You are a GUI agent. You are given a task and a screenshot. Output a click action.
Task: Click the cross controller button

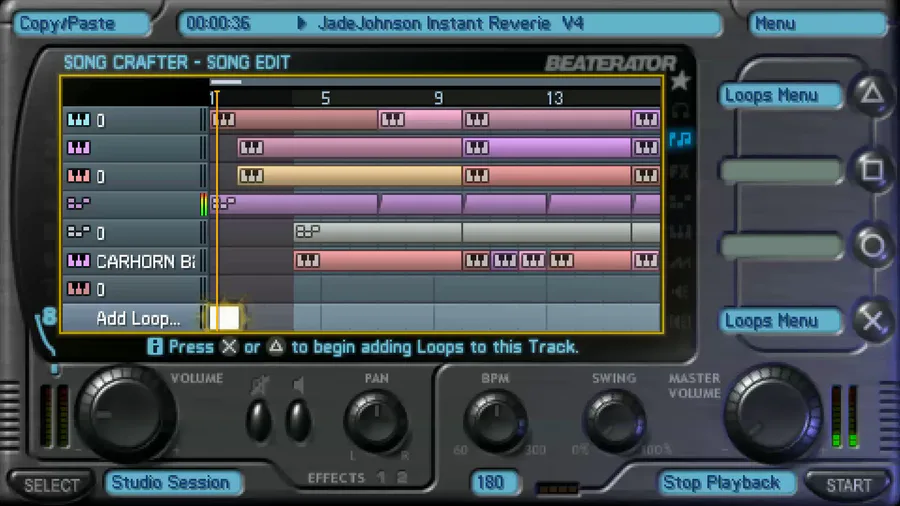click(872, 321)
